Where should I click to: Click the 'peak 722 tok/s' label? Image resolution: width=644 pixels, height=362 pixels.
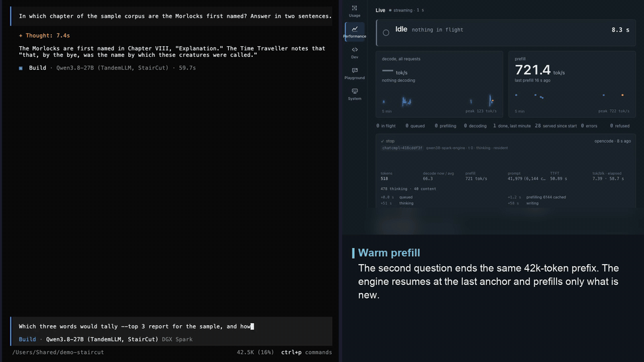coord(614,111)
